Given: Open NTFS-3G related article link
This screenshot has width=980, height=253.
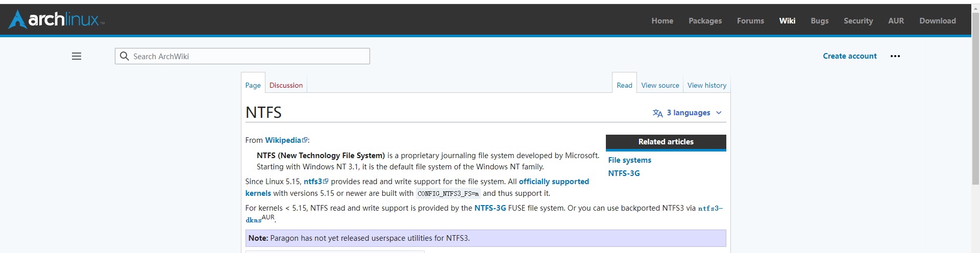Looking at the screenshot, I should tap(624, 173).
